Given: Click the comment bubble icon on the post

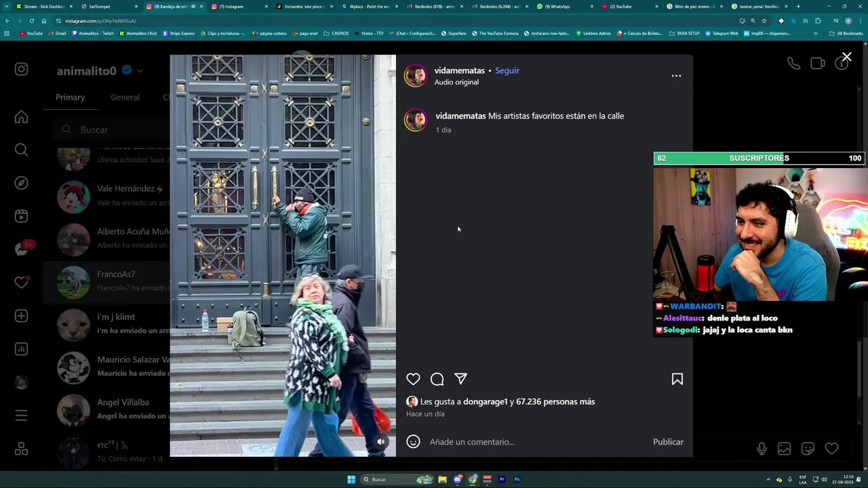Looking at the screenshot, I should 437,380.
